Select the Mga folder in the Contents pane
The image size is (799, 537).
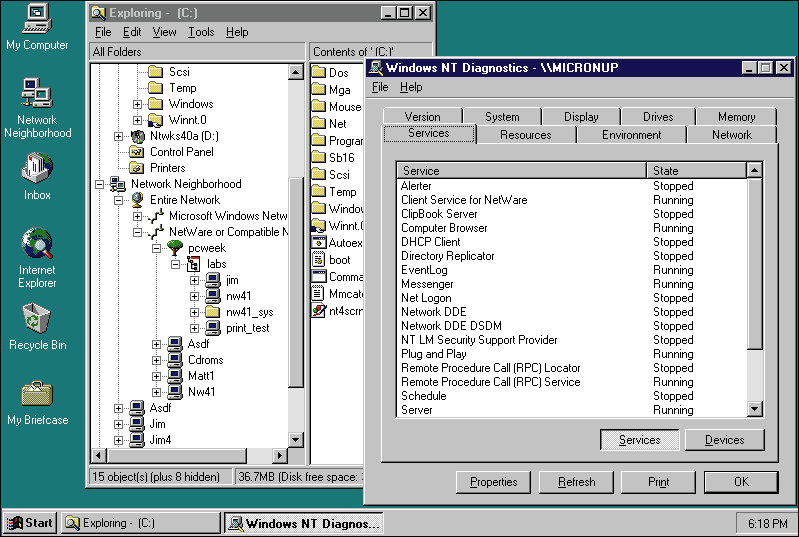(318, 90)
